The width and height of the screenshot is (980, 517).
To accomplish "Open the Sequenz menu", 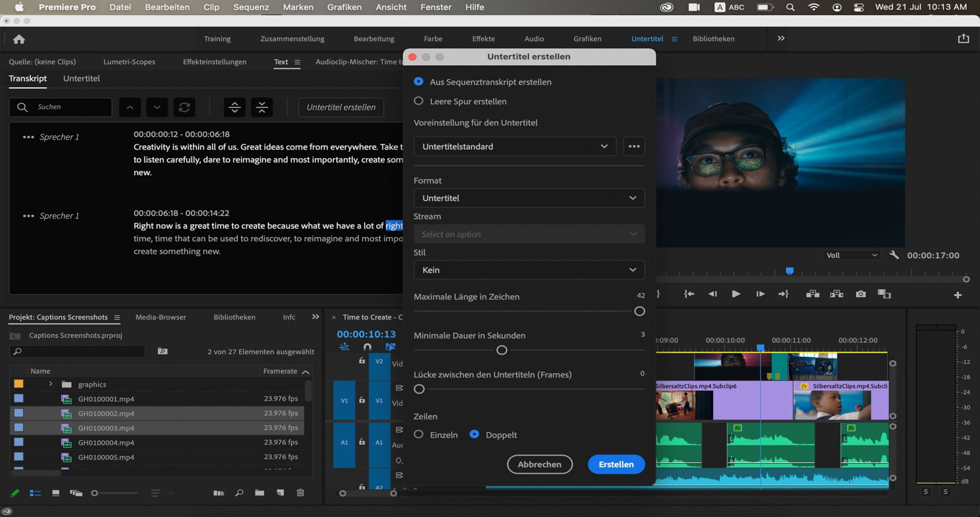I will click(x=251, y=7).
